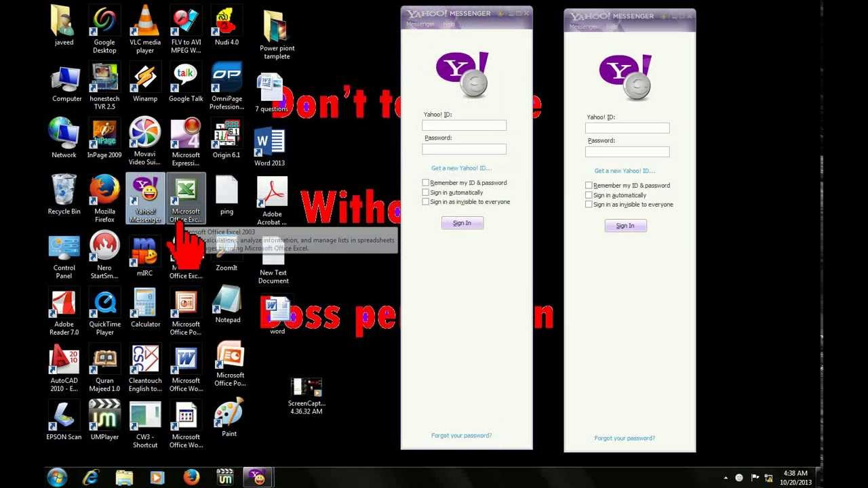The image size is (868, 488).
Task: Open the ScreenCapt 4.36.32 AM file
Action: pos(306,396)
